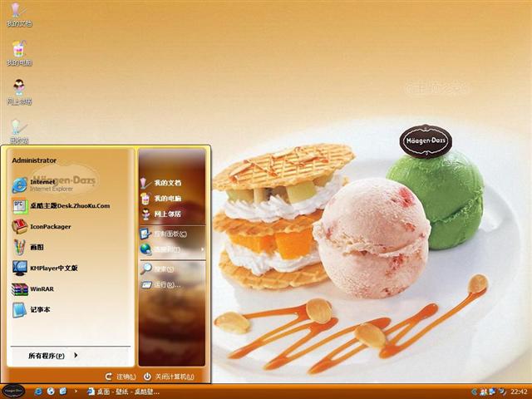532x399 pixels.
Task: Open 运行(R)... run dialog
Action: click(160, 284)
